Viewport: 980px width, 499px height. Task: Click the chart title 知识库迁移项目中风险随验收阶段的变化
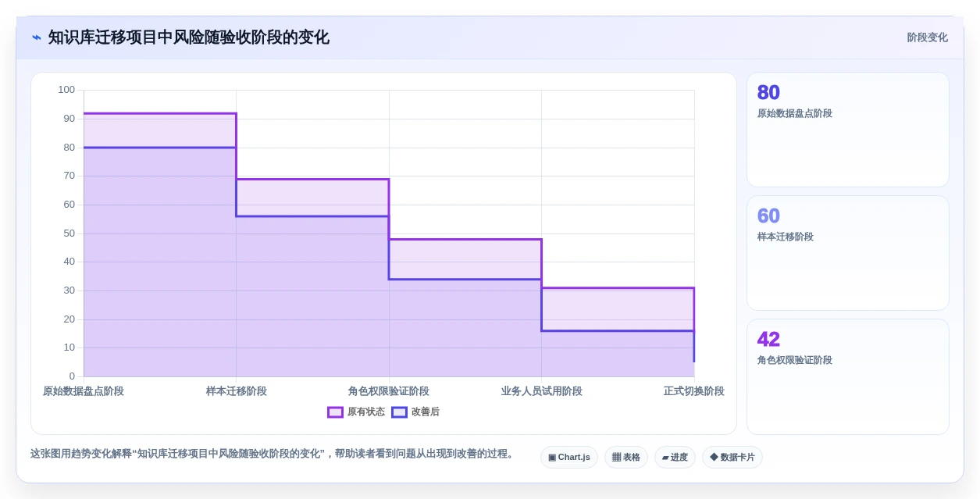tap(189, 37)
